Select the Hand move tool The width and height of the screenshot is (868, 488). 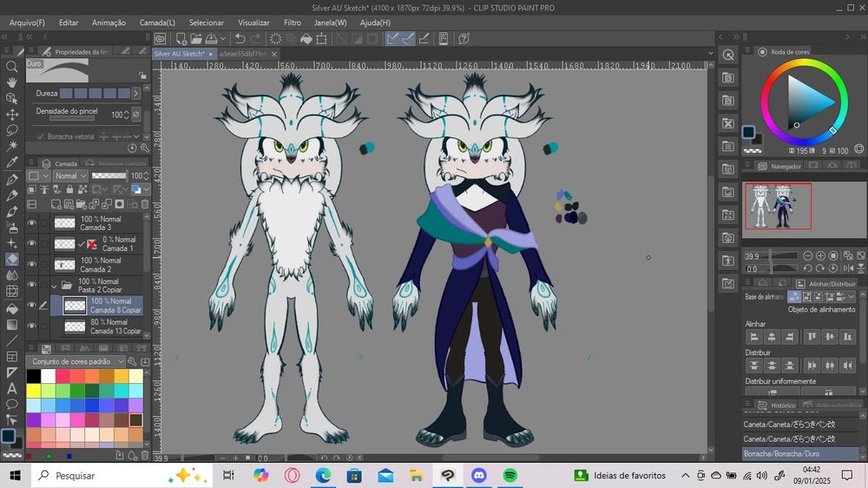click(x=11, y=82)
